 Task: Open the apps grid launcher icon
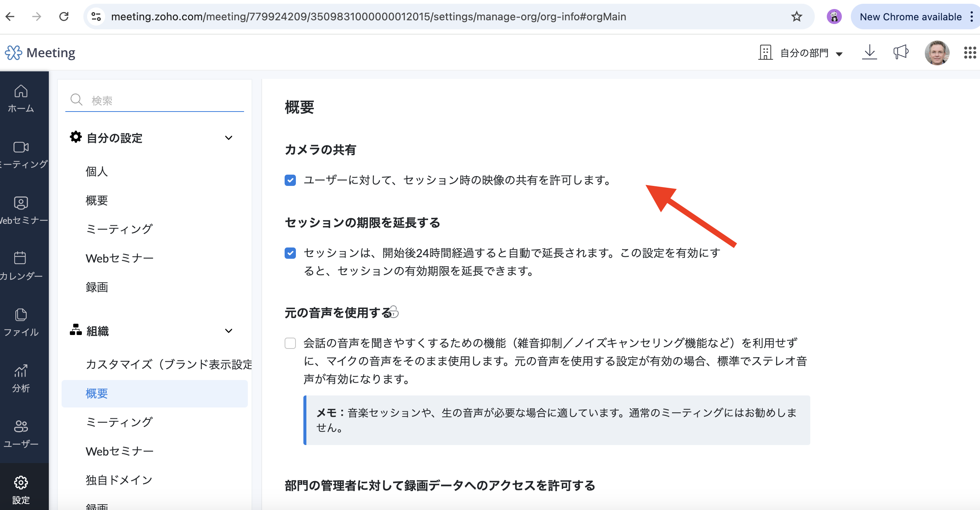click(x=970, y=53)
